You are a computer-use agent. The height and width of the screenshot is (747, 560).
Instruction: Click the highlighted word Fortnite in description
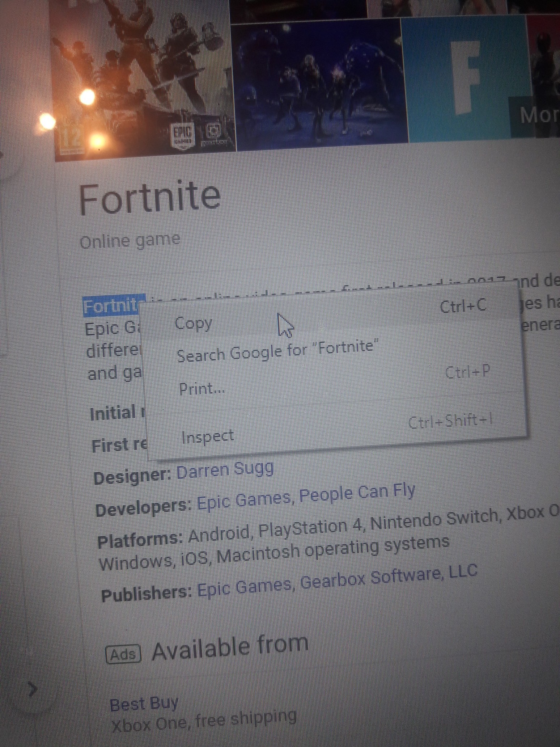(x=114, y=306)
